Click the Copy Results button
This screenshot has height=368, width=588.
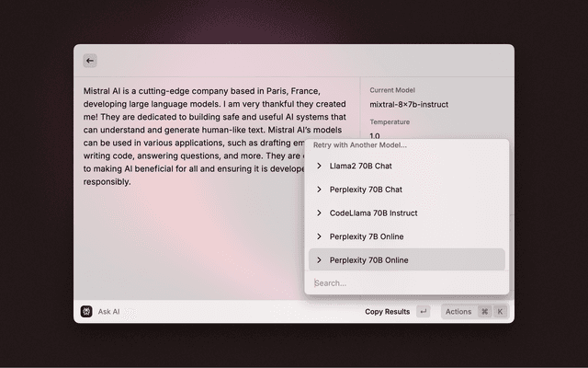(x=388, y=312)
